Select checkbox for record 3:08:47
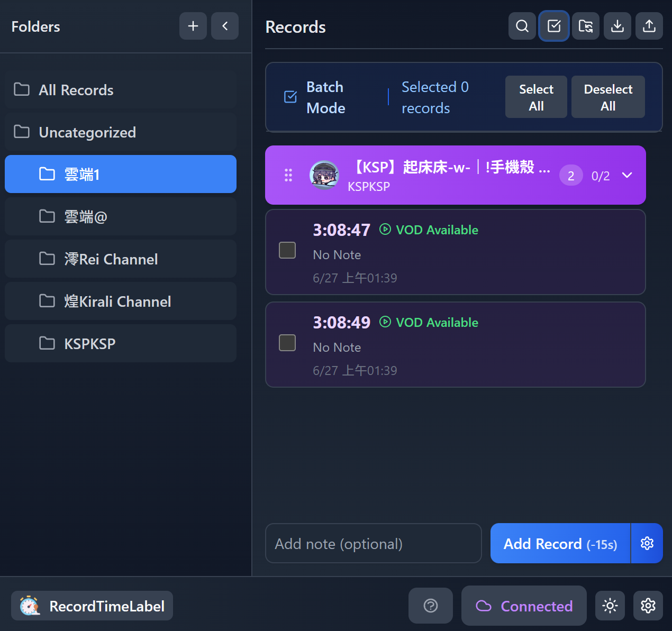Viewport: 672px width, 631px height. (x=287, y=250)
